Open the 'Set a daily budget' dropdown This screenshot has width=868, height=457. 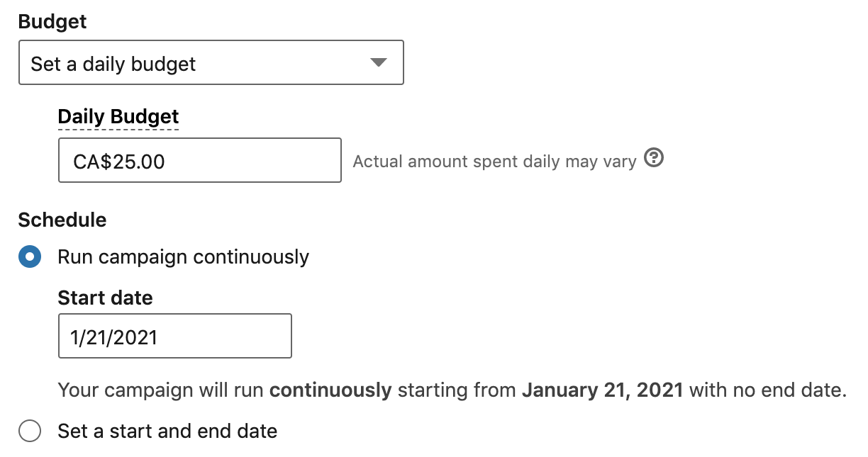pos(211,63)
